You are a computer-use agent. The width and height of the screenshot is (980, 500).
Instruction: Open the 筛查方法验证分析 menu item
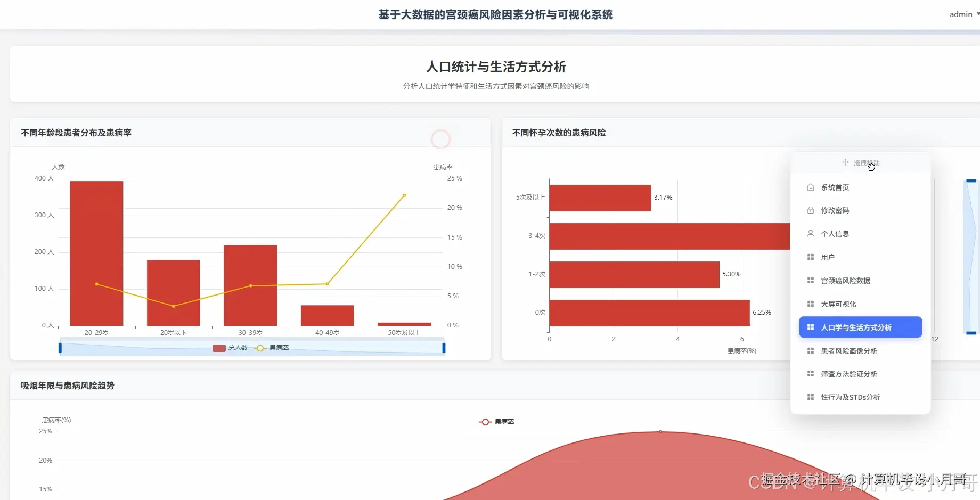860,374
